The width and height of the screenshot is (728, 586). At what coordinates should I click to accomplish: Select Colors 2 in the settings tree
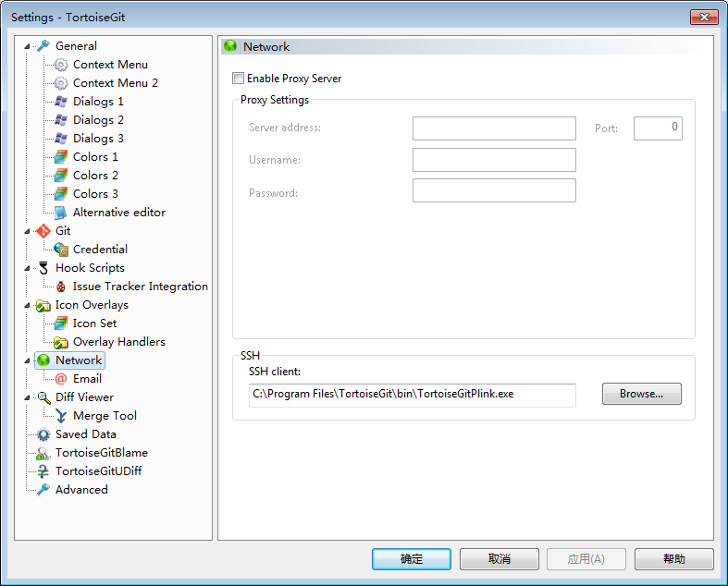pos(95,176)
